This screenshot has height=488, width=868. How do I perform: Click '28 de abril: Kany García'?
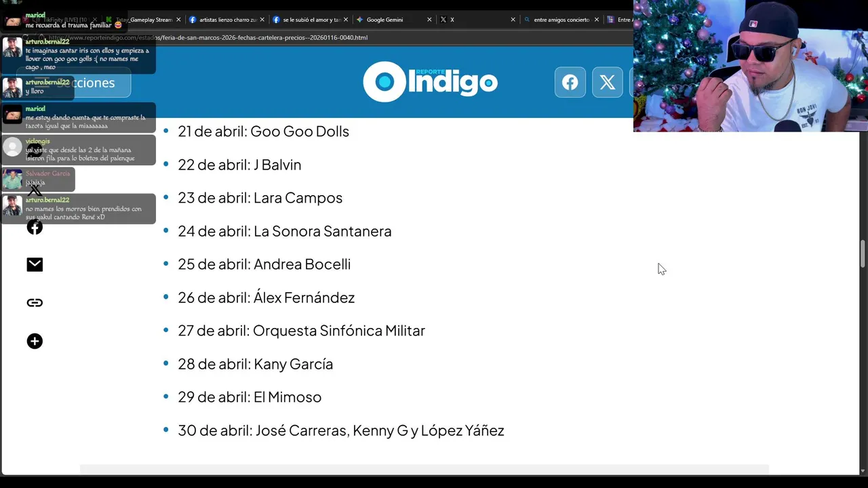point(255,364)
